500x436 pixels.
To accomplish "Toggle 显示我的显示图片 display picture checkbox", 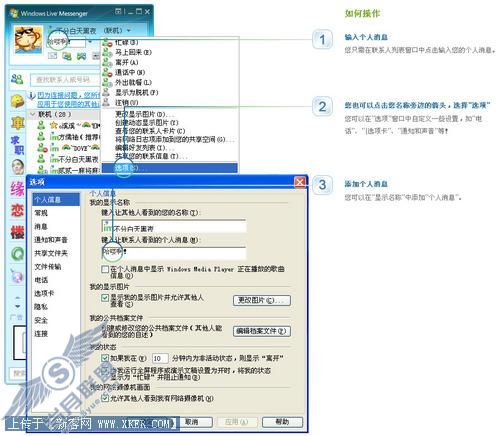I will tap(105, 297).
